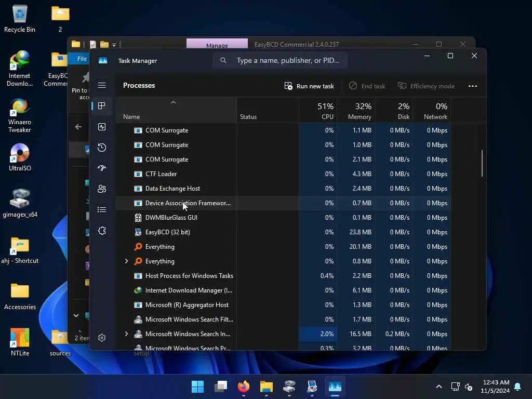This screenshot has width=532, height=399.
Task: Click the search magnifier icon in Task Manager
Action: click(223, 60)
